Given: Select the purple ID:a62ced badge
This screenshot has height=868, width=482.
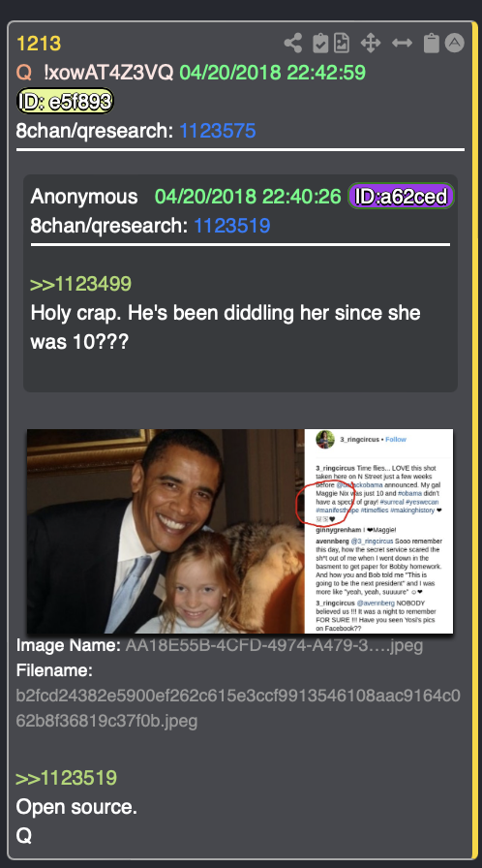Looking at the screenshot, I should (x=401, y=197).
